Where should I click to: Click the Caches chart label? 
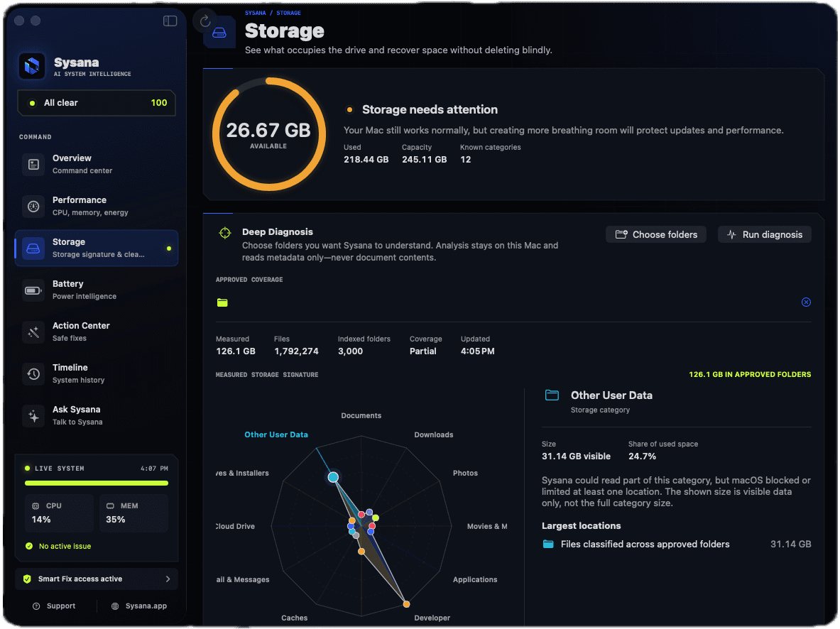(295, 618)
